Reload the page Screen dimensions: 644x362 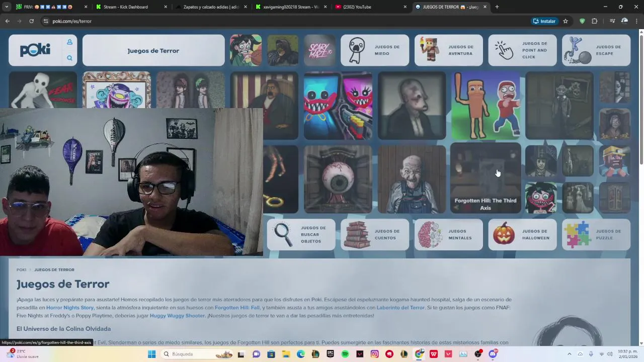[31, 21]
